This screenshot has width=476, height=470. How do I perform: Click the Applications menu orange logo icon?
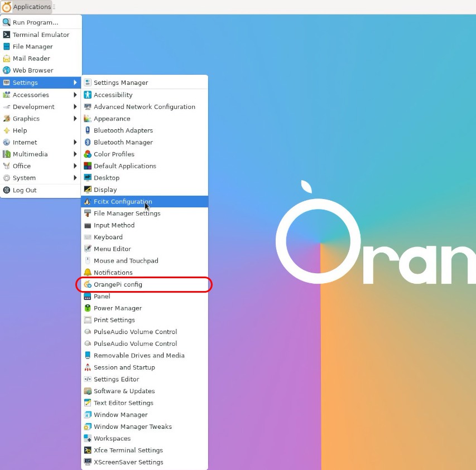pyautogui.click(x=6, y=7)
